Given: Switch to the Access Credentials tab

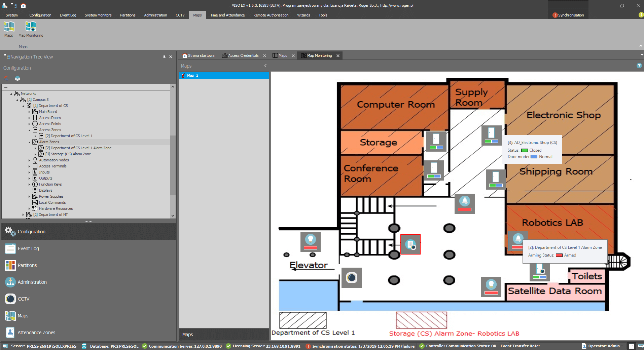Looking at the screenshot, I should pos(243,56).
